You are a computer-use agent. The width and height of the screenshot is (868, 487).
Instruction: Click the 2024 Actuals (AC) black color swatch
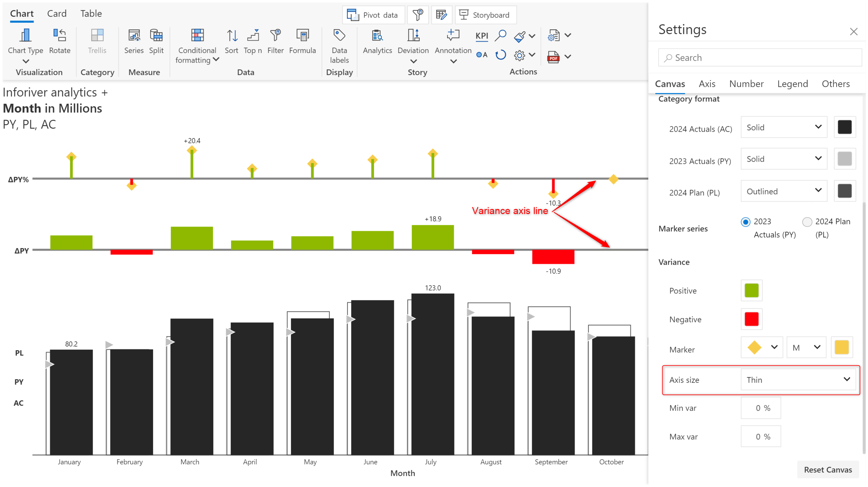click(844, 127)
